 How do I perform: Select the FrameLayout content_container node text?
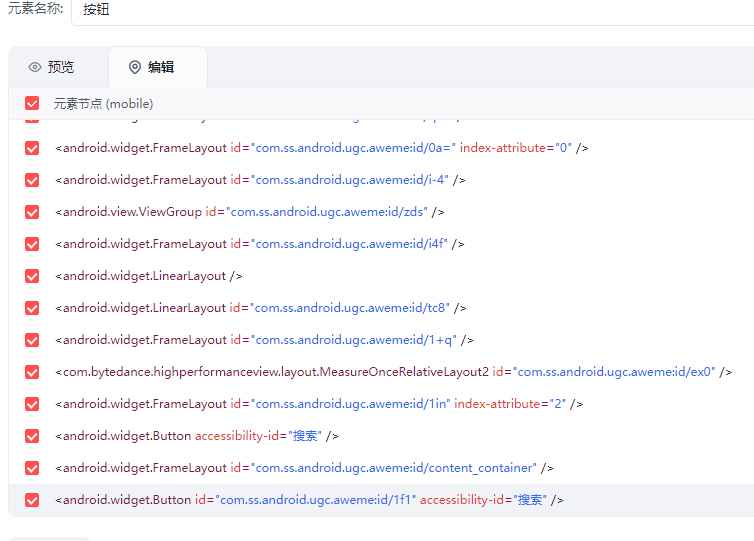(304, 468)
